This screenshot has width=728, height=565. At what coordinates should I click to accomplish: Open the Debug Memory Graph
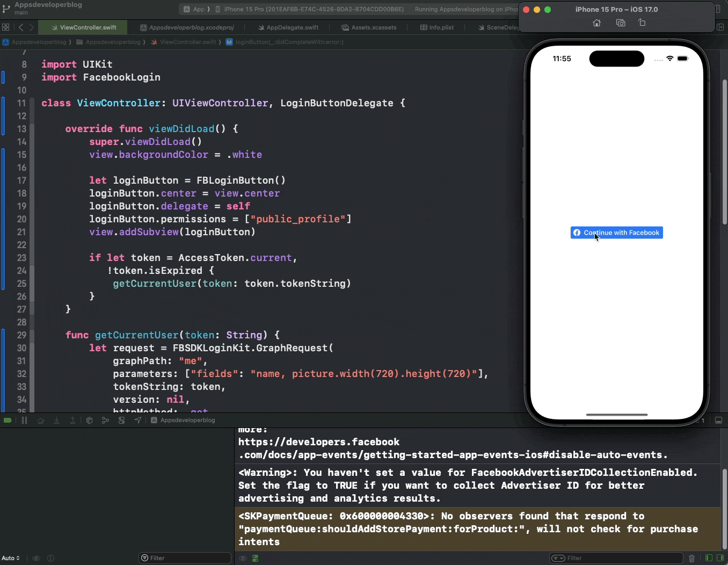point(105,421)
